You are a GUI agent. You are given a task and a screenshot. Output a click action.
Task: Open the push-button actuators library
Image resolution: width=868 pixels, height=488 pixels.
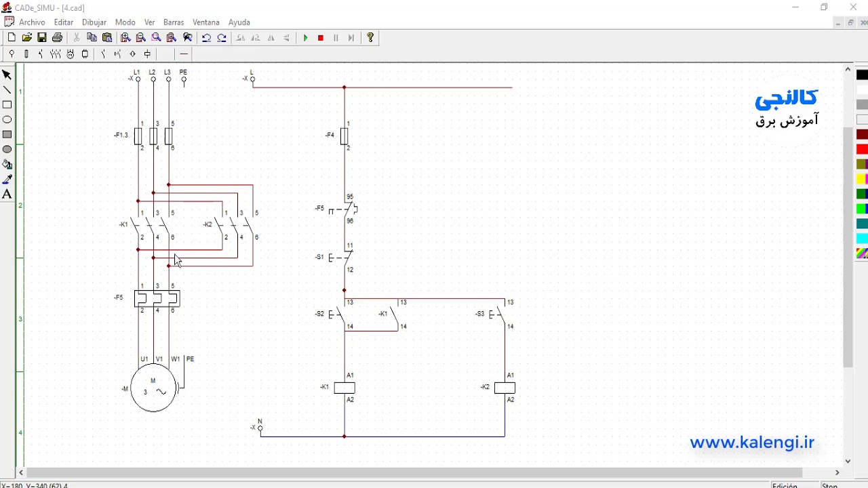click(x=118, y=54)
